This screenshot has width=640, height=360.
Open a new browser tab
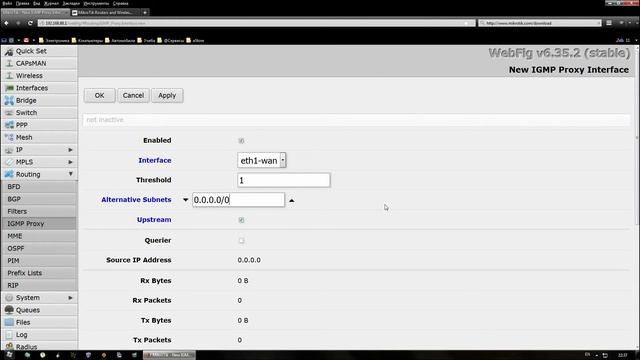click(145, 13)
